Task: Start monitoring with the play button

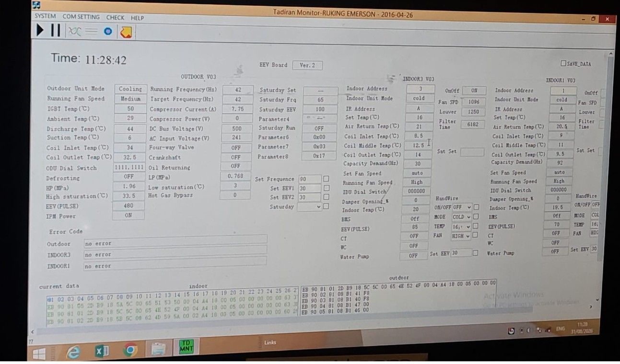Action: (40, 31)
